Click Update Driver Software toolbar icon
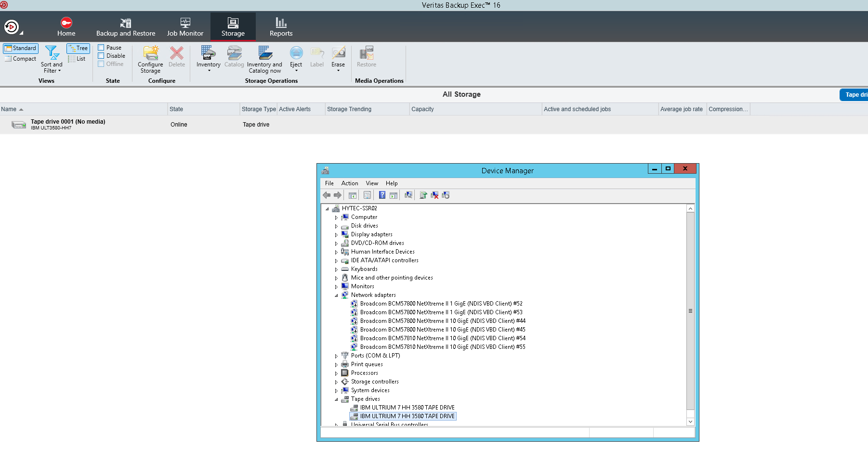868x473 pixels. pos(423,195)
